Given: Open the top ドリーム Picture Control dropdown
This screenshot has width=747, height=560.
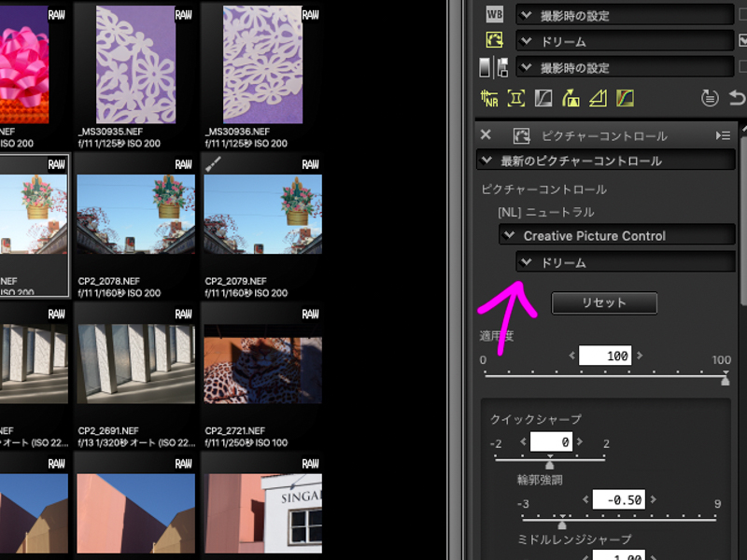Looking at the screenshot, I should click(625, 41).
